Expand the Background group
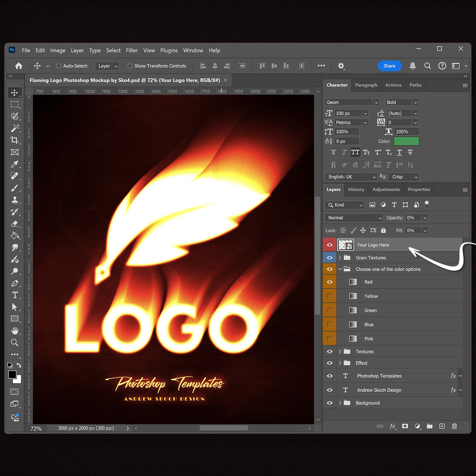The height and width of the screenshot is (476, 476). [x=340, y=403]
